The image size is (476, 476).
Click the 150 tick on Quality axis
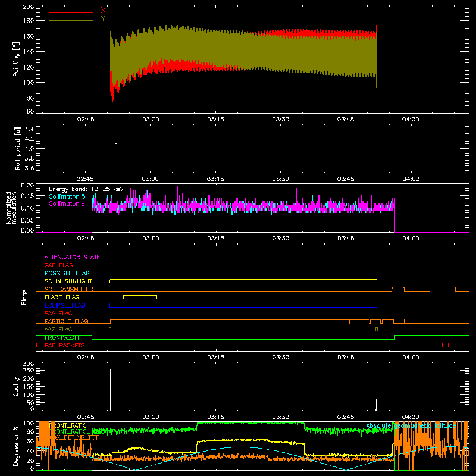pos(29,387)
